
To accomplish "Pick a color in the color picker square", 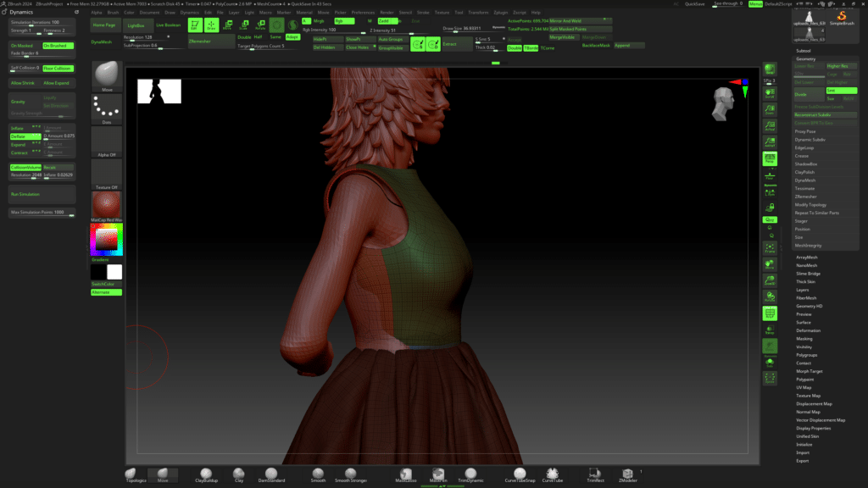I will pos(106,240).
